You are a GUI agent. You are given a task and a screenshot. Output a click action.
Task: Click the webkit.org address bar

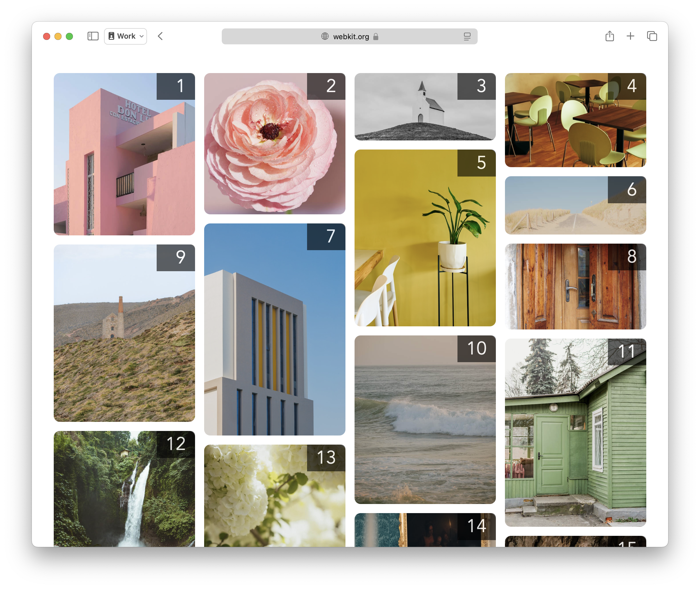point(351,36)
